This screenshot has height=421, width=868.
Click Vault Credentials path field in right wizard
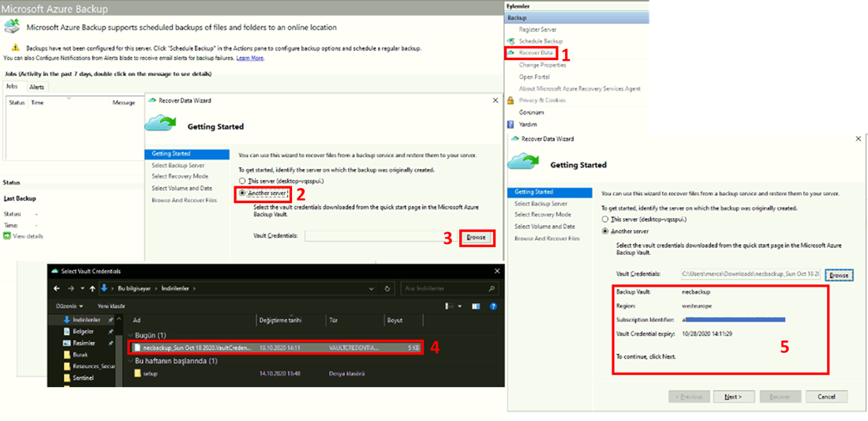pos(750,274)
